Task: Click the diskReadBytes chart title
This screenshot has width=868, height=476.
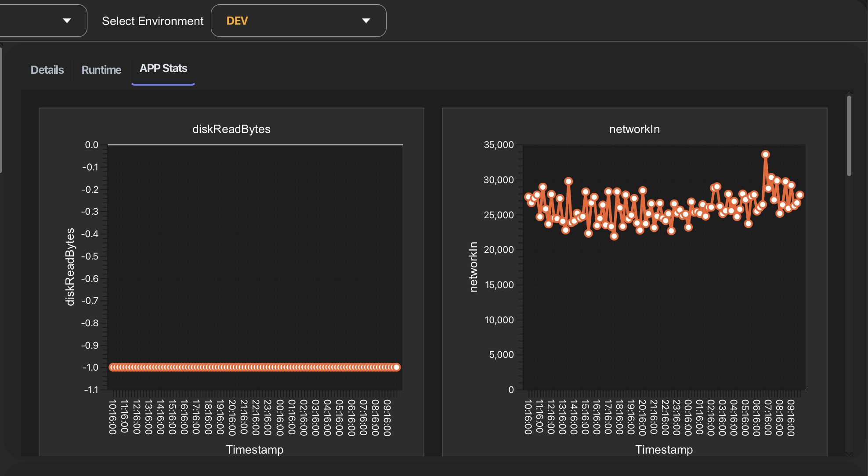Action: pyautogui.click(x=231, y=129)
